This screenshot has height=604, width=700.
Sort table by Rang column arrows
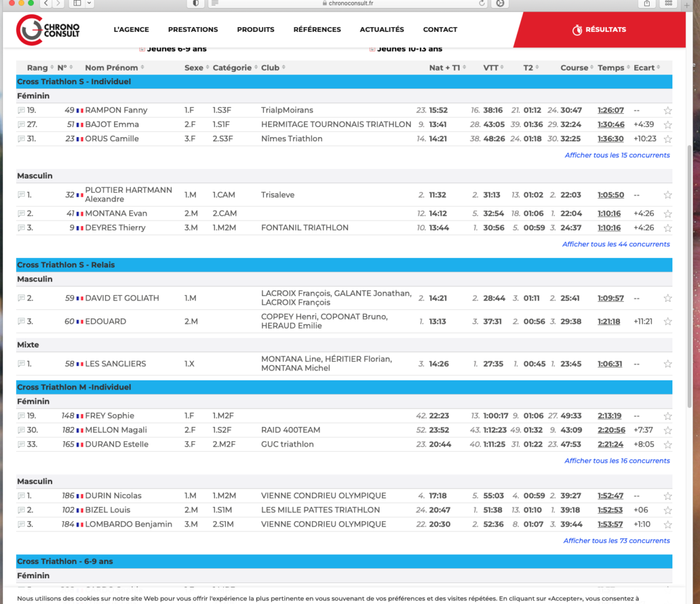tap(52, 68)
